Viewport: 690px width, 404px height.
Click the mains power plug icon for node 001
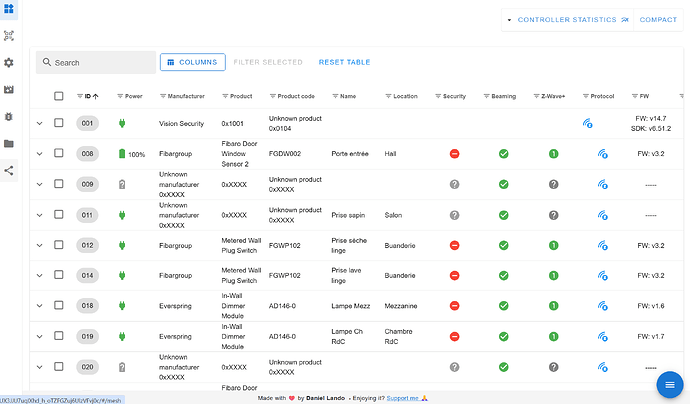point(122,123)
